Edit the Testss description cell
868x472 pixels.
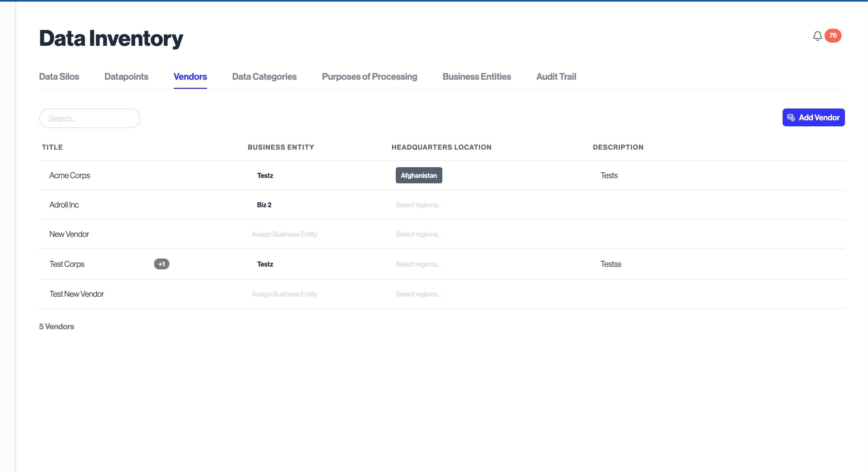click(611, 264)
